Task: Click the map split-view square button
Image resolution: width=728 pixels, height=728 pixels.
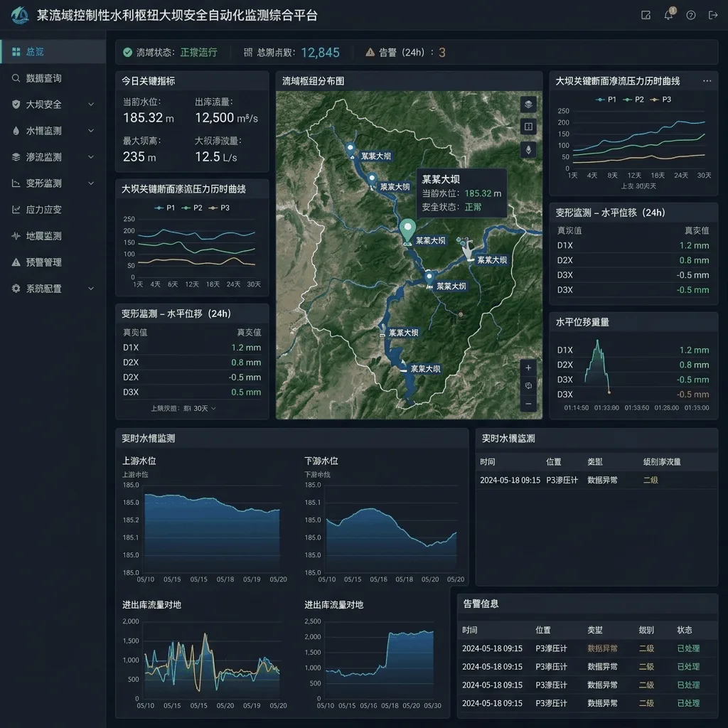Action: [x=528, y=127]
